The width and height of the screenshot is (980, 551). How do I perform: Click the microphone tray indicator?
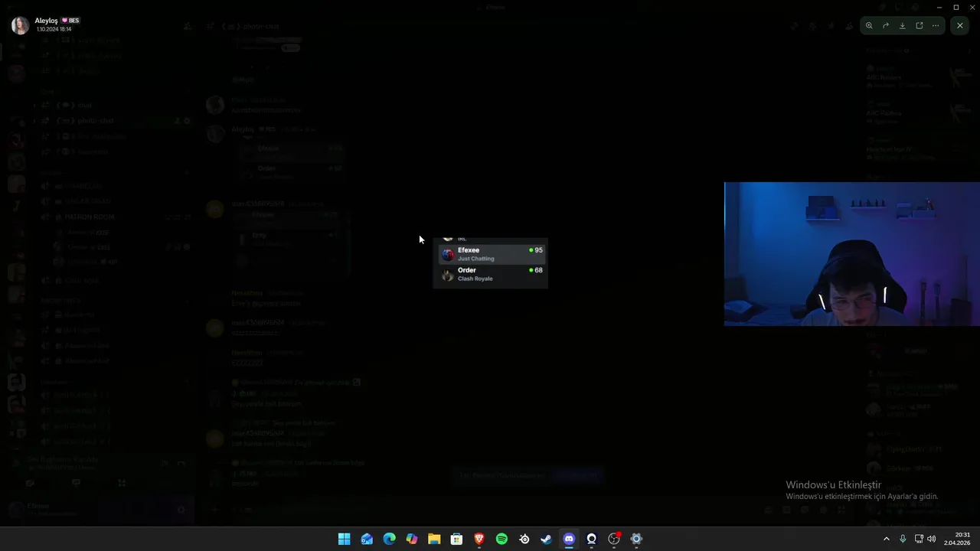[x=903, y=539]
